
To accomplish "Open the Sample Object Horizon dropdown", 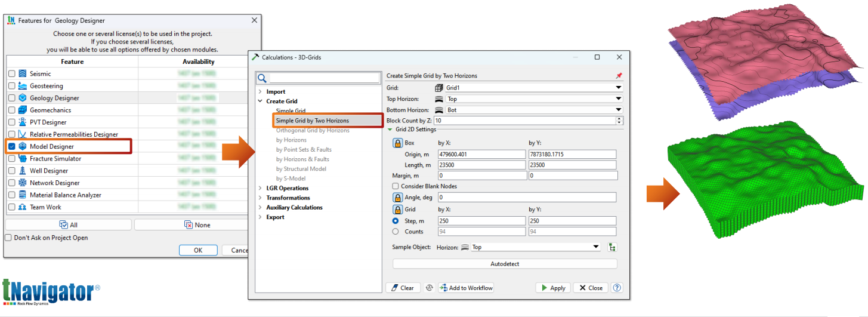I will (x=530, y=247).
